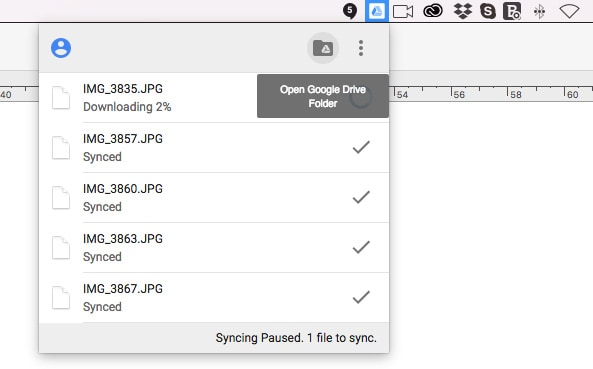Click the checkmark for IMG_3860.JPG
Viewport: 593px width, 369px height.
click(361, 197)
